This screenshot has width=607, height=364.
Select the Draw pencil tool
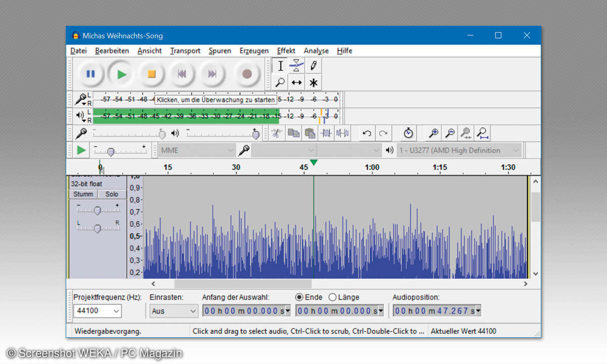[x=314, y=66]
